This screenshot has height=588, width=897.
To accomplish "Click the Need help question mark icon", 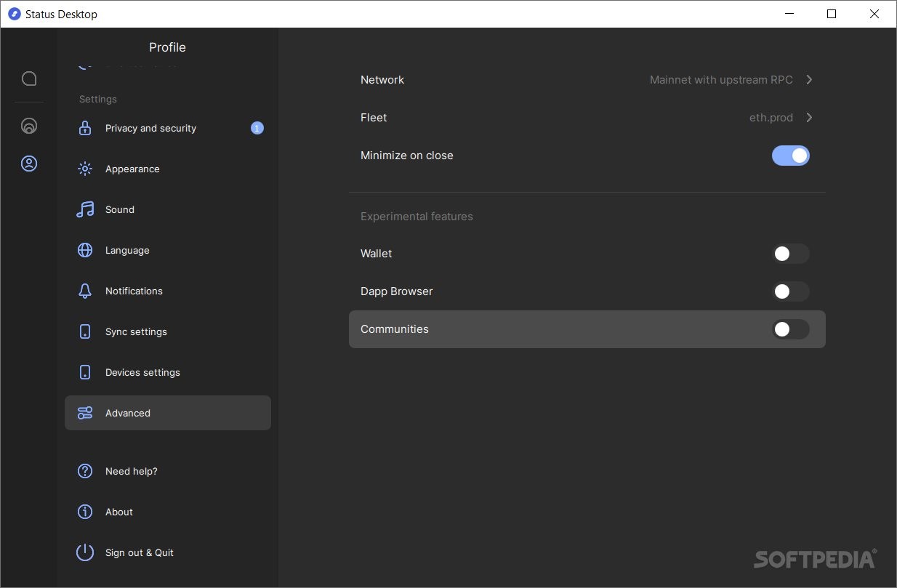I will [x=85, y=472].
